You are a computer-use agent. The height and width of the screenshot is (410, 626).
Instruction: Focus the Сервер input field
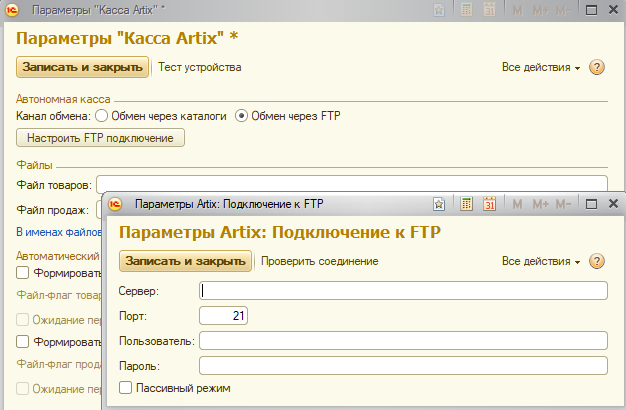click(x=403, y=291)
